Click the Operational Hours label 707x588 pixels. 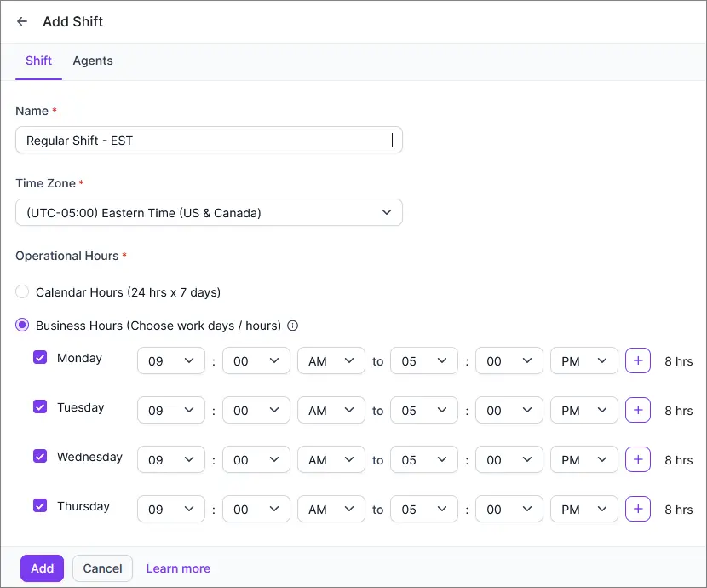[x=67, y=256]
